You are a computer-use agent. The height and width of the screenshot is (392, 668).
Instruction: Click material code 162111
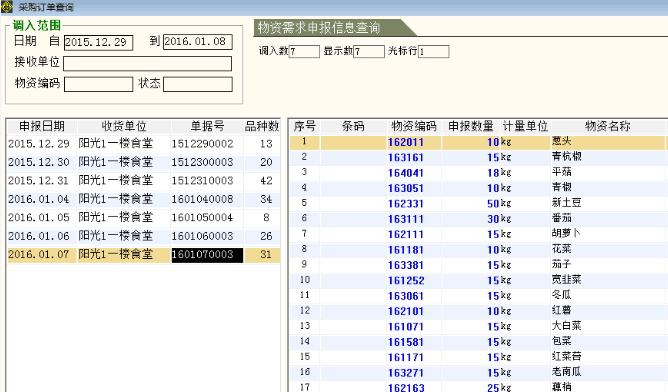click(406, 234)
